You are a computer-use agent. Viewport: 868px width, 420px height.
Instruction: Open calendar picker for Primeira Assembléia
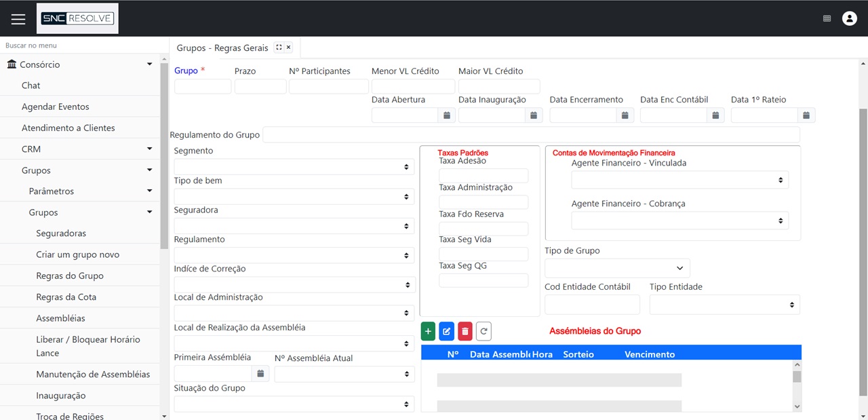point(260,373)
